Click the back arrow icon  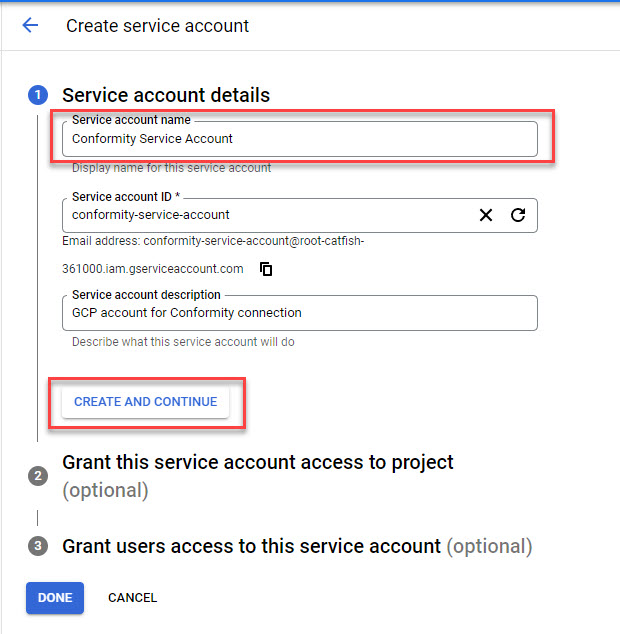(30, 26)
